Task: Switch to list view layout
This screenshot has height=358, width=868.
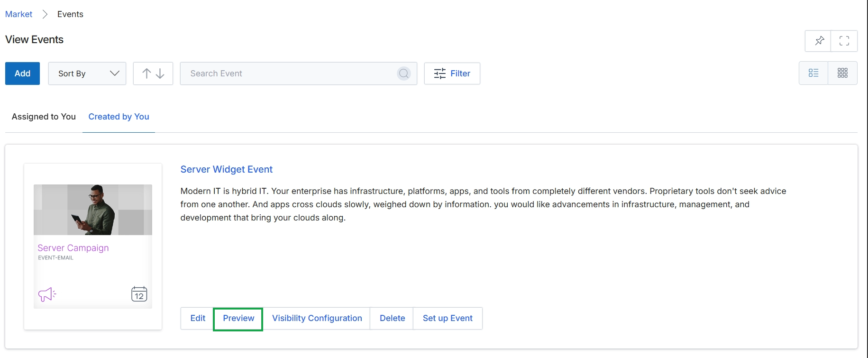Action: click(813, 73)
